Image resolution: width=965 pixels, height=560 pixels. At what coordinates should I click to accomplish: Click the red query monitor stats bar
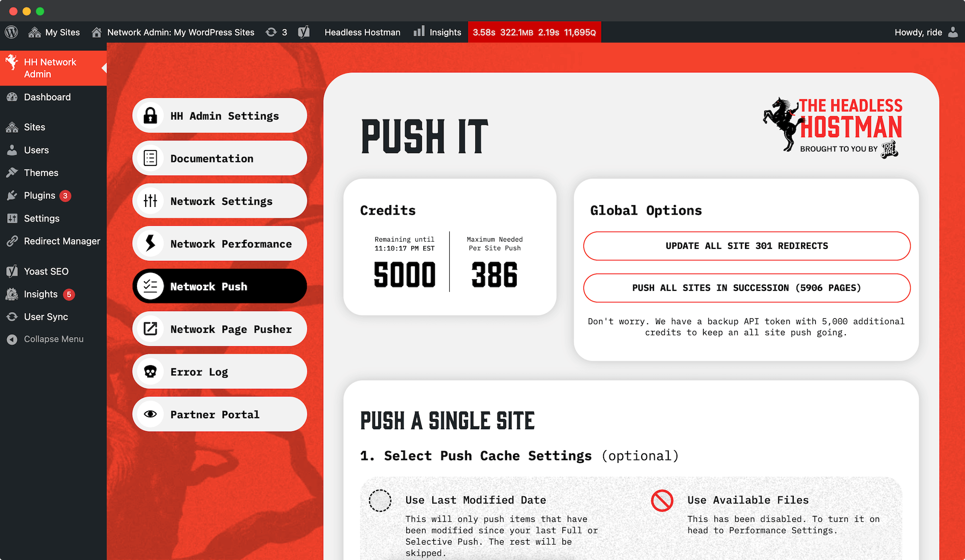coord(534,32)
